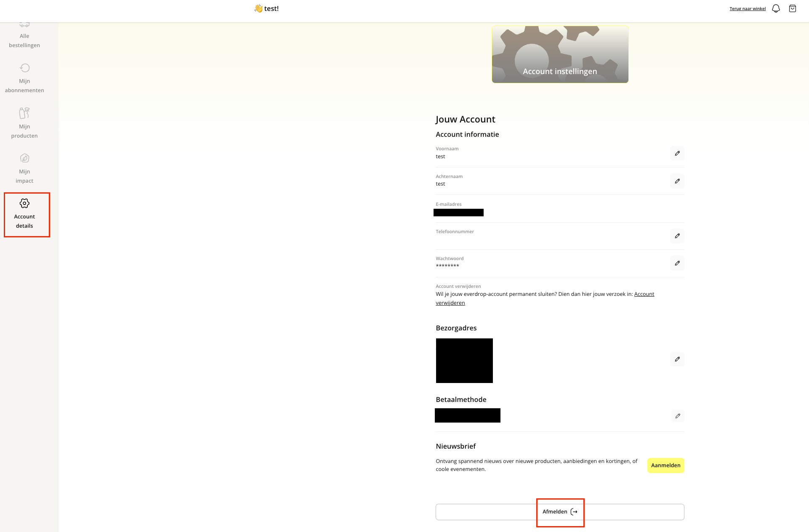
Task: Click the logout arrow icon beside Afmelden
Action: tap(574, 512)
